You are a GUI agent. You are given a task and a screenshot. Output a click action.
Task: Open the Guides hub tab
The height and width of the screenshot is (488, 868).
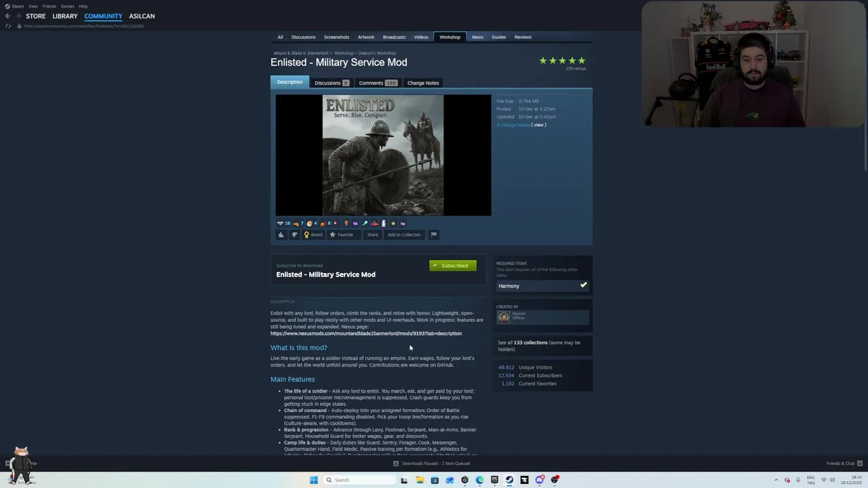498,37
